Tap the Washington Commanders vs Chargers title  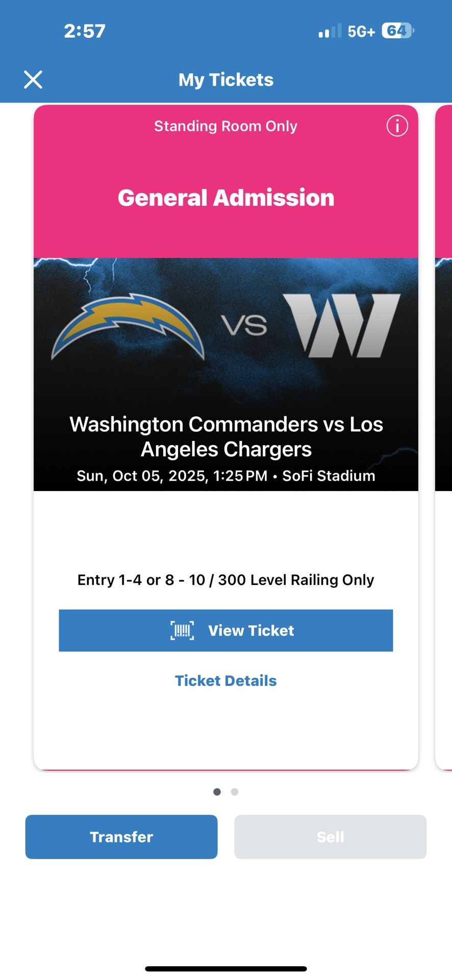click(226, 436)
